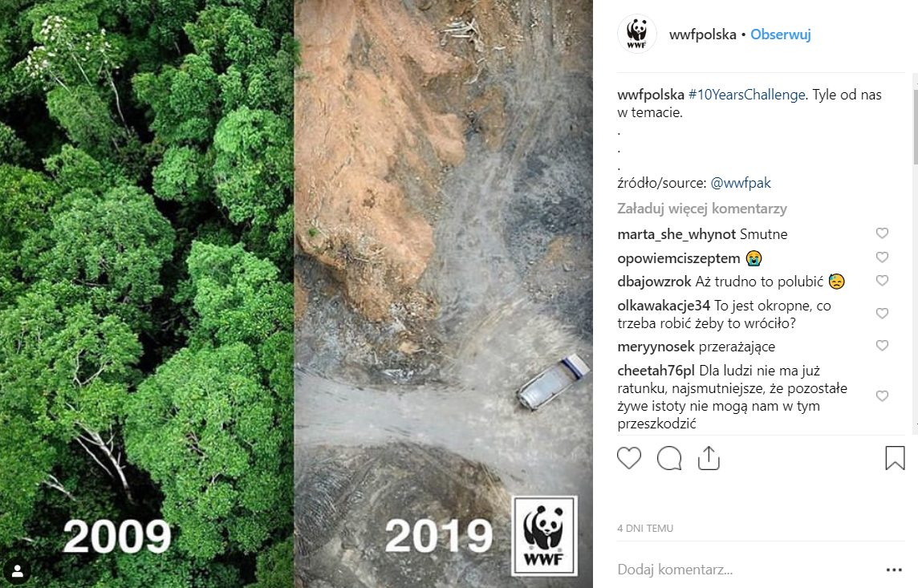Screen dimensions: 918x588
Task: Follow wwfpolska via Obserwuj
Action: coord(781,35)
